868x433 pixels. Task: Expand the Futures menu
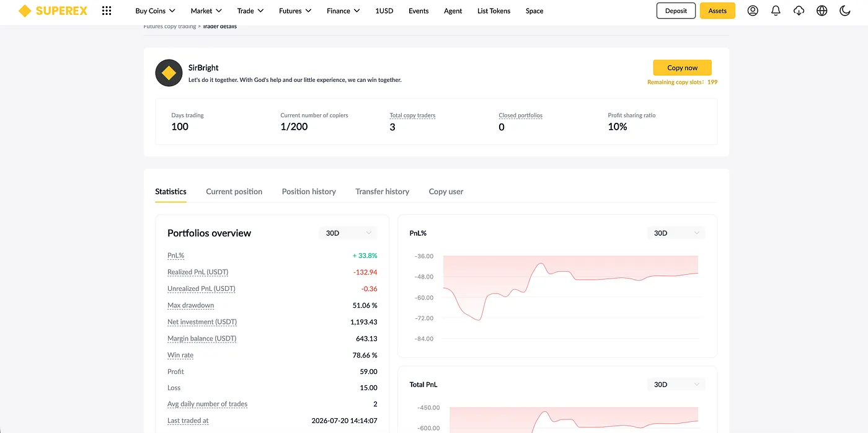click(x=295, y=11)
